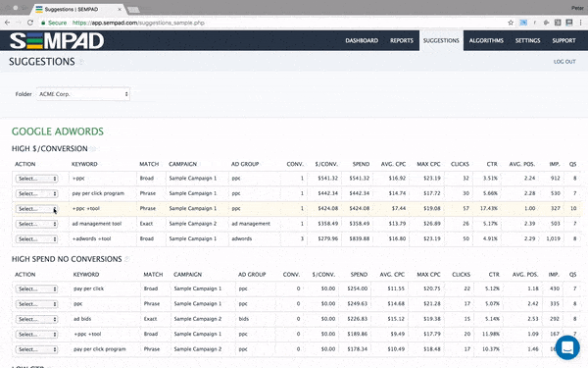The height and width of the screenshot is (368, 588).
Task: Click the SEMPAD logo
Action: point(57,40)
